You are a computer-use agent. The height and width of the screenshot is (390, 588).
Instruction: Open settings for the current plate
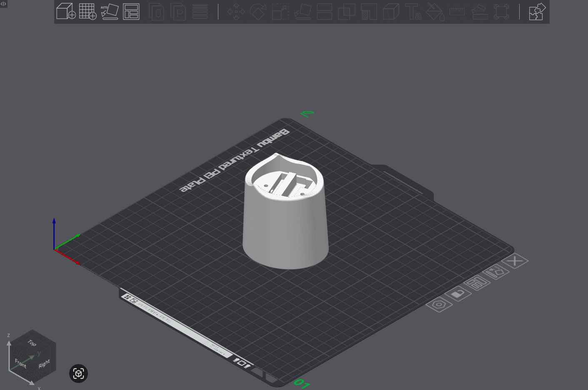[439, 304]
